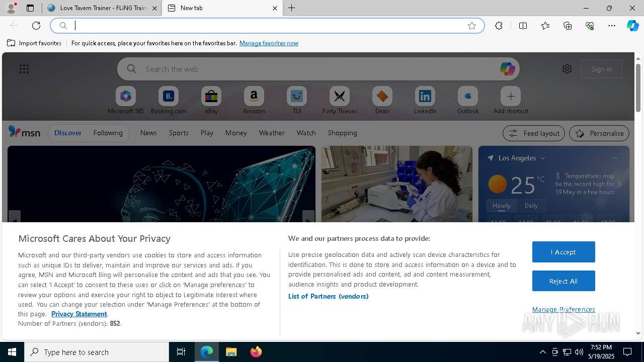Open the Favorites list icon
The image size is (644, 362).
click(x=545, y=26)
